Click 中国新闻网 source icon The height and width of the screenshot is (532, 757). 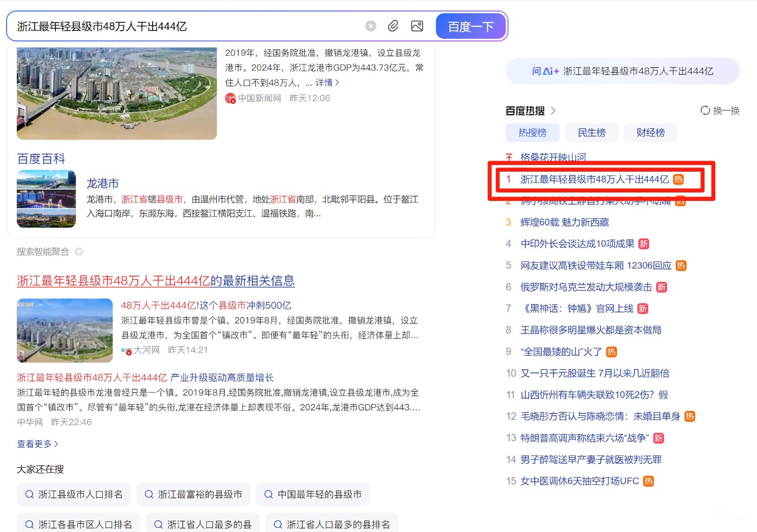[x=230, y=98]
